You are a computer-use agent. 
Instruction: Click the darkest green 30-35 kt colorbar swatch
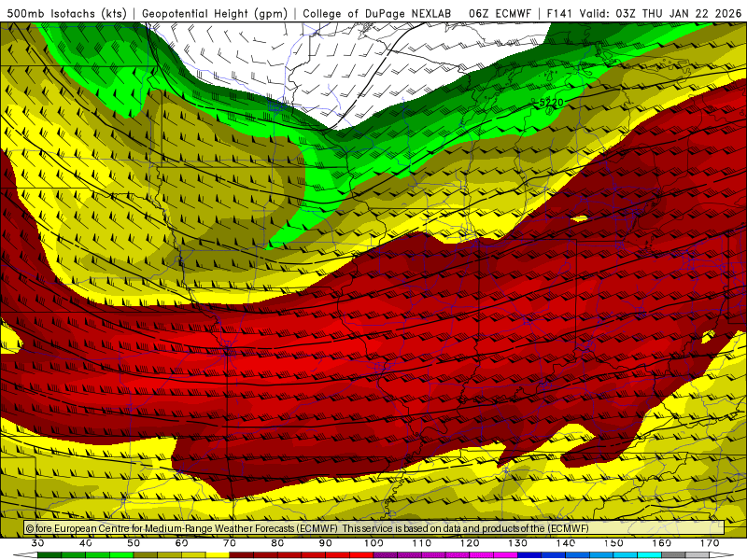point(49,555)
